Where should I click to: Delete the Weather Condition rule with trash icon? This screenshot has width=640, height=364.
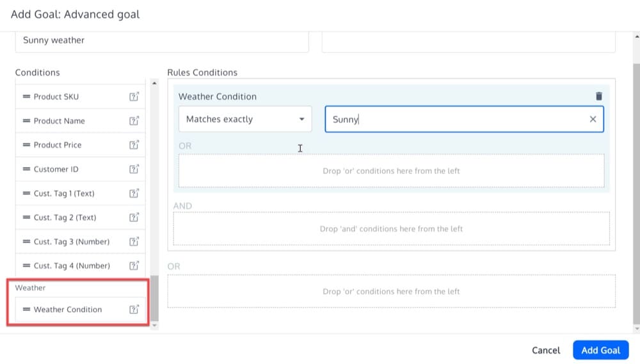click(598, 97)
